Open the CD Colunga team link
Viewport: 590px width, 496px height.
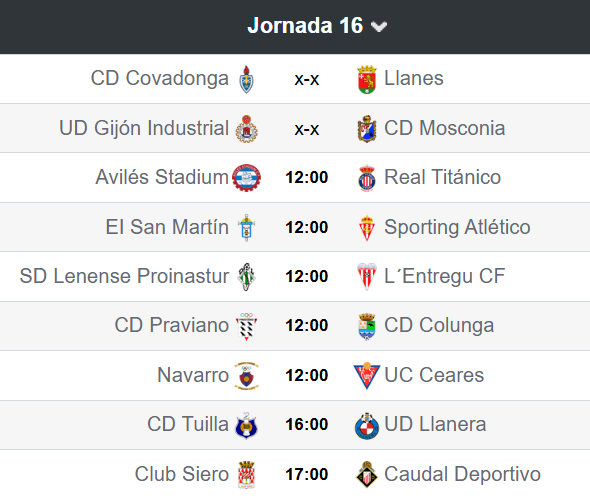tap(439, 325)
